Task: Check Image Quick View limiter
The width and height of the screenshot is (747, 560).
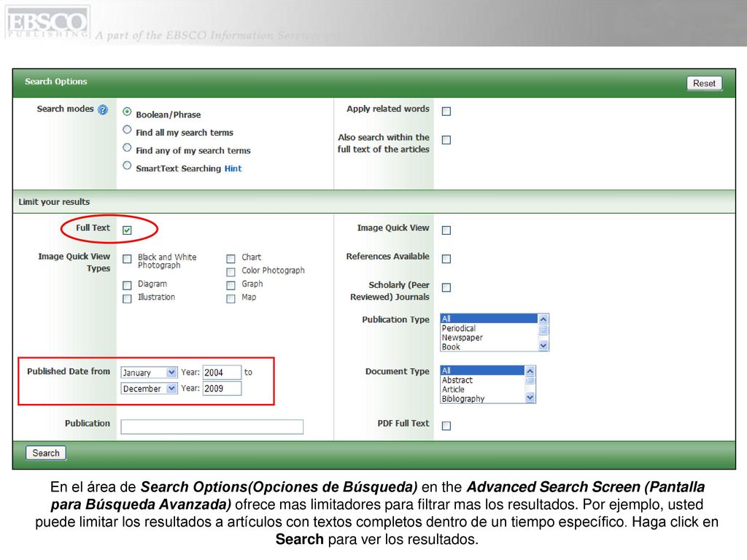Action: pos(446,230)
